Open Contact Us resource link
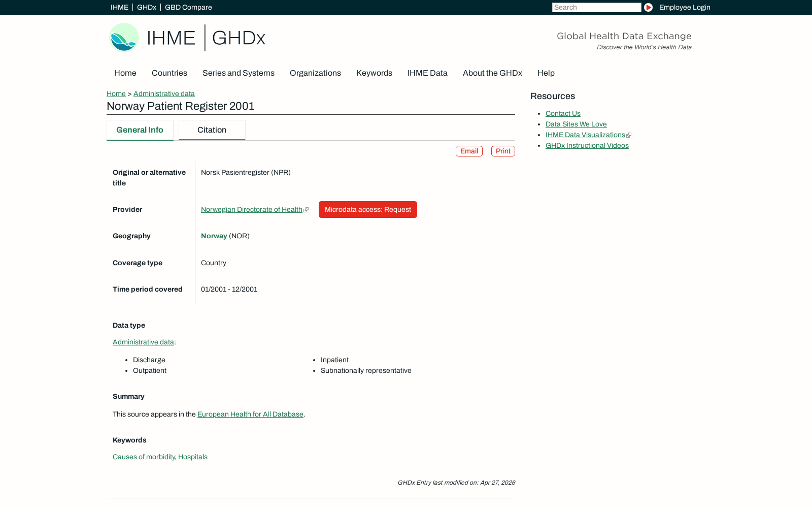 pos(563,114)
